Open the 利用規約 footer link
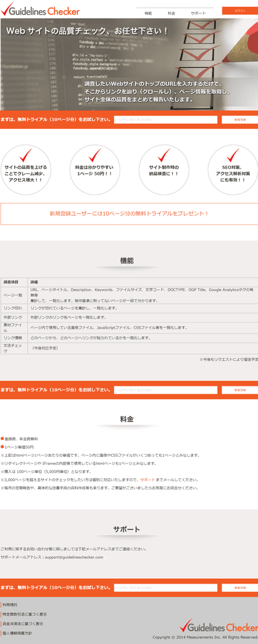 click(10, 605)
